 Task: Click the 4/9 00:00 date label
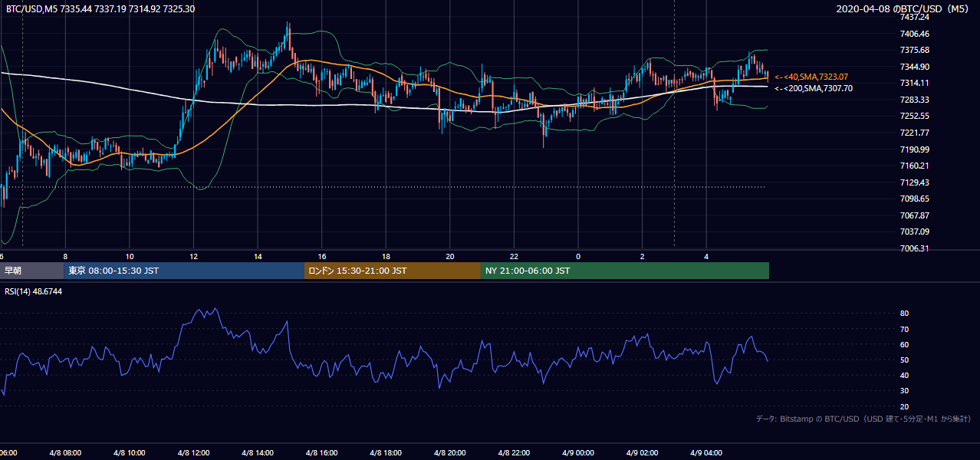tap(578, 453)
